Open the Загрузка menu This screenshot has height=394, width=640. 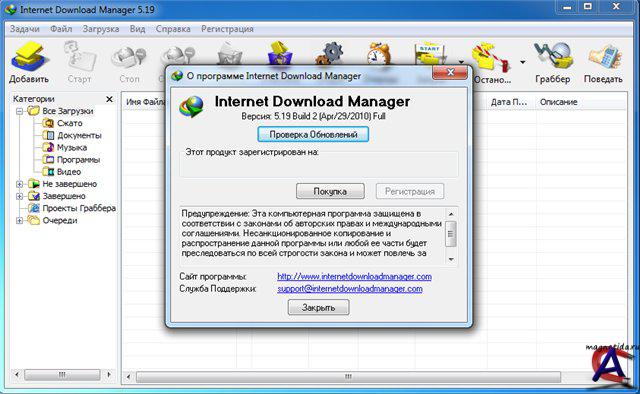101,29
